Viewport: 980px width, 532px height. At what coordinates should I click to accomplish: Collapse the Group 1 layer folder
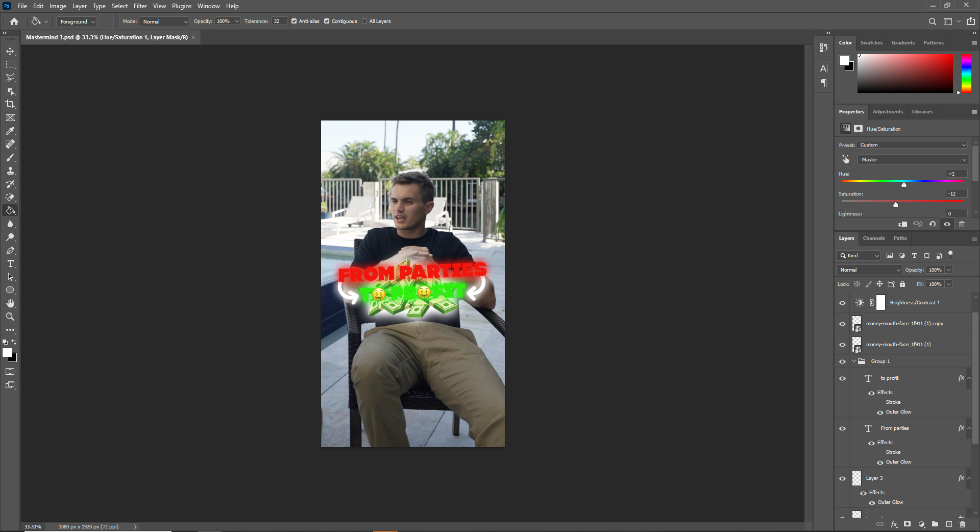(x=854, y=361)
